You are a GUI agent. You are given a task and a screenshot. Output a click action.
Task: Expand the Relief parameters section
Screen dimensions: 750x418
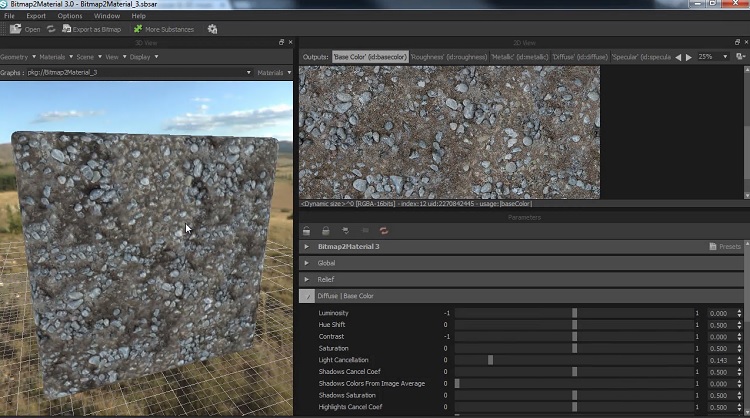pos(307,279)
